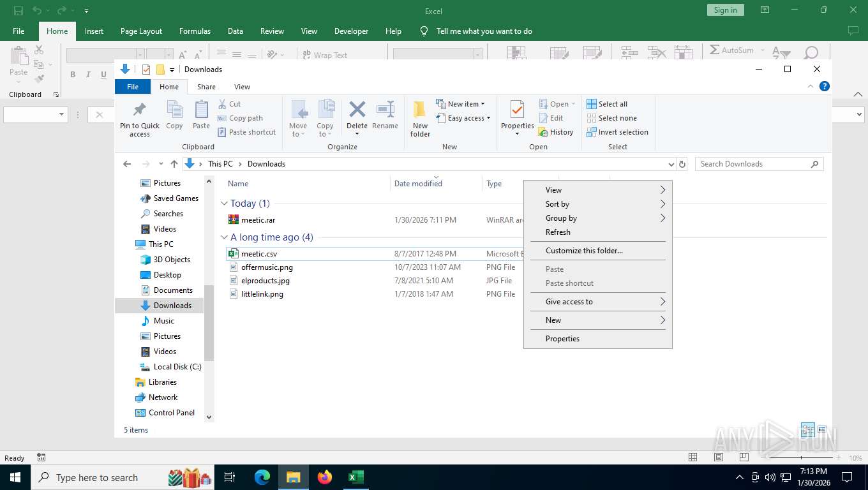Open the address bar history dropdown

(671, 164)
